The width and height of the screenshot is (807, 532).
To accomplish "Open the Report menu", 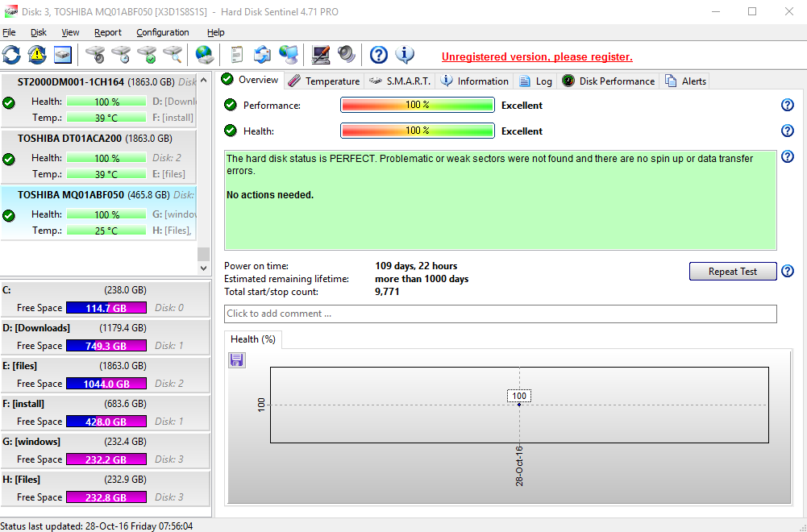I will [x=107, y=32].
